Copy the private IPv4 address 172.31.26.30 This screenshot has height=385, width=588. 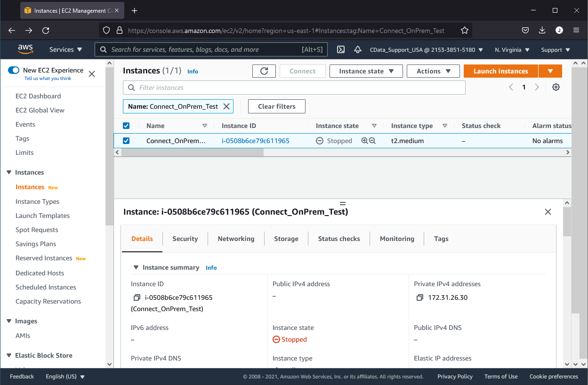420,297
